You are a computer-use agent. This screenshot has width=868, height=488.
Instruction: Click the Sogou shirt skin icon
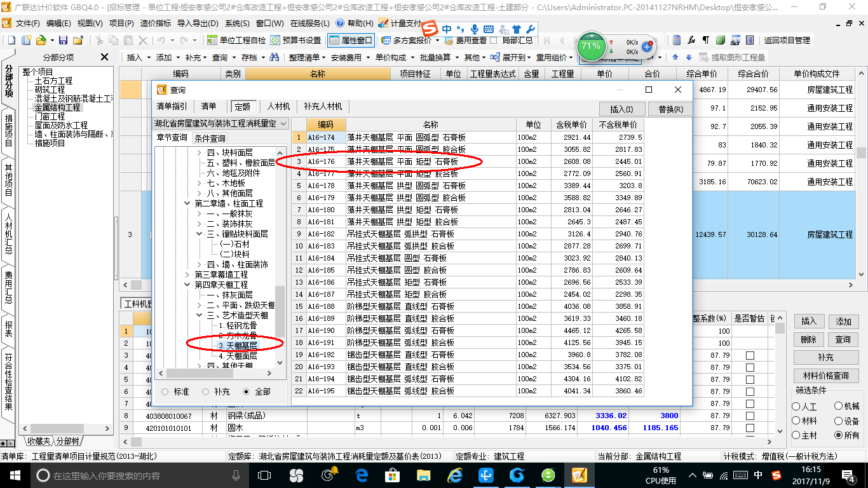point(517,29)
